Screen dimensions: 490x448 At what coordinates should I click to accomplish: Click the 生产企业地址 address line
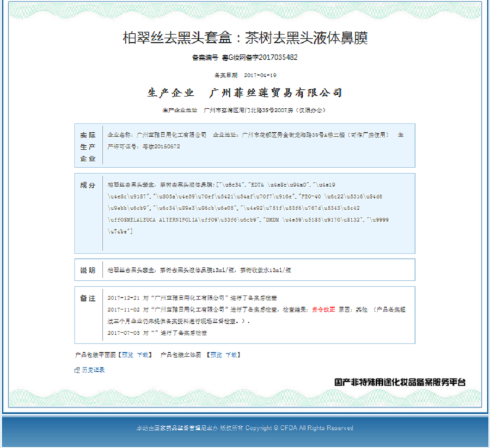coord(244,110)
